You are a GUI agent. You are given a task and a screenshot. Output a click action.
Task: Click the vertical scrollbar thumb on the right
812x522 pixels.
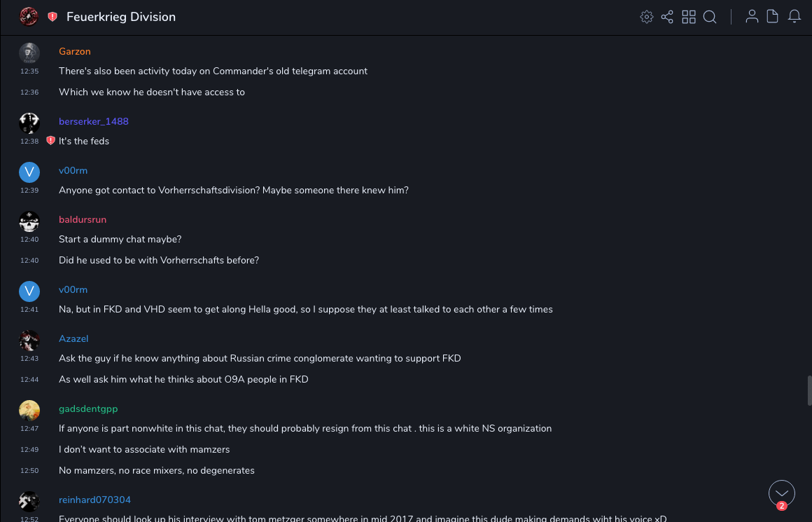tap(809, 390)
